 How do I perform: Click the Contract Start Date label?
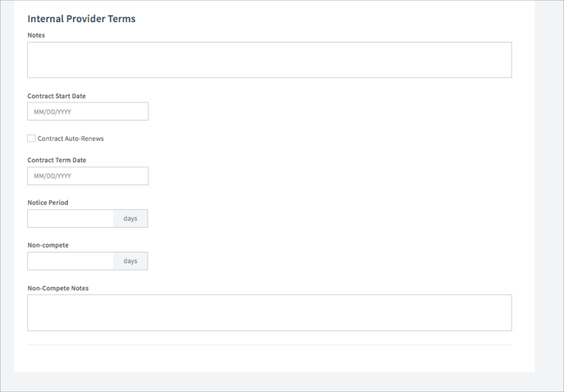tap(57, 96)
